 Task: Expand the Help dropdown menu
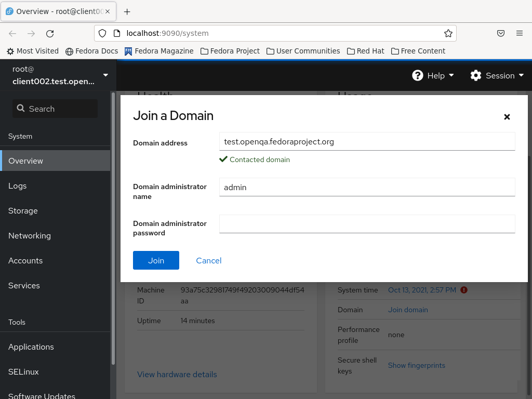click(433, 75)
